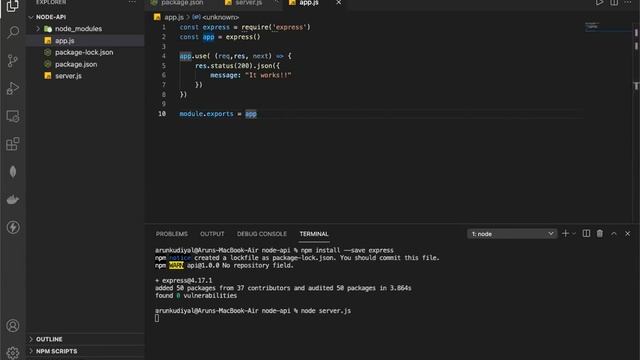Expand the NPM SCRIPTS section
640x360 pixels.
click(x=85, y=351)
